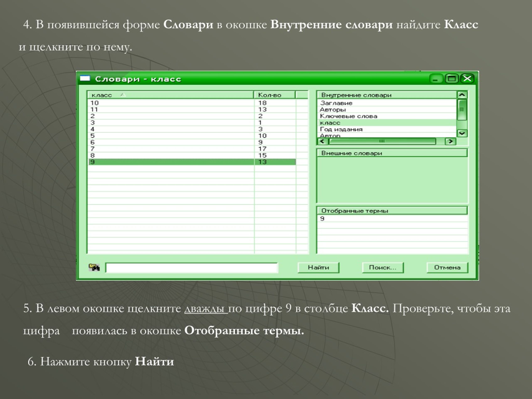
Task: Click the vertical scrollbar thumb of dictionaries list
Action: [x=462, y=110]
